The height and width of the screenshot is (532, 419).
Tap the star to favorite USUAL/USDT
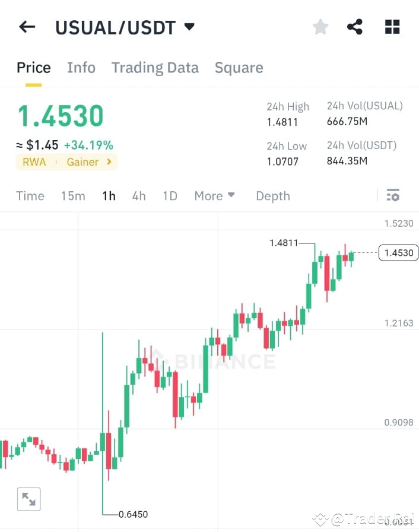320,26
